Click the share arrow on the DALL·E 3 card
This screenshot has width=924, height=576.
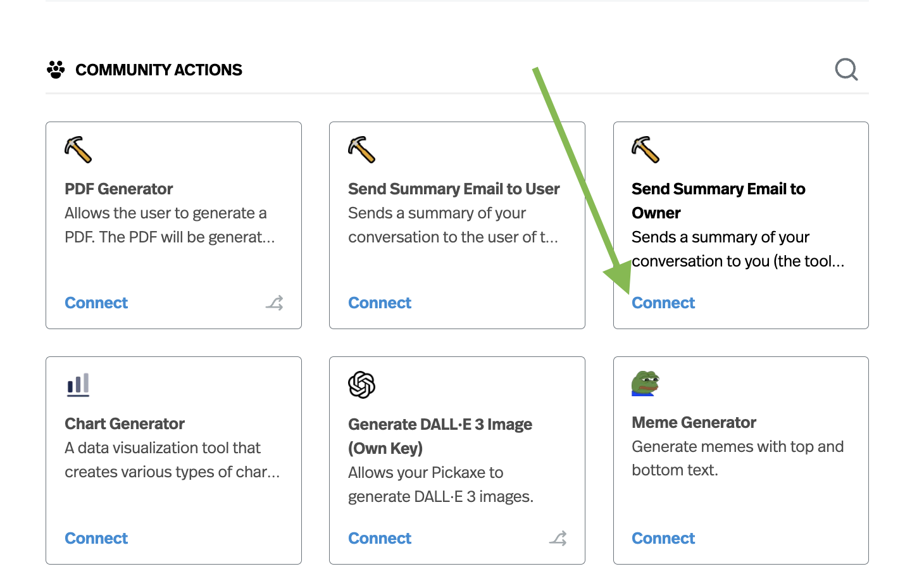coord(558,539)
